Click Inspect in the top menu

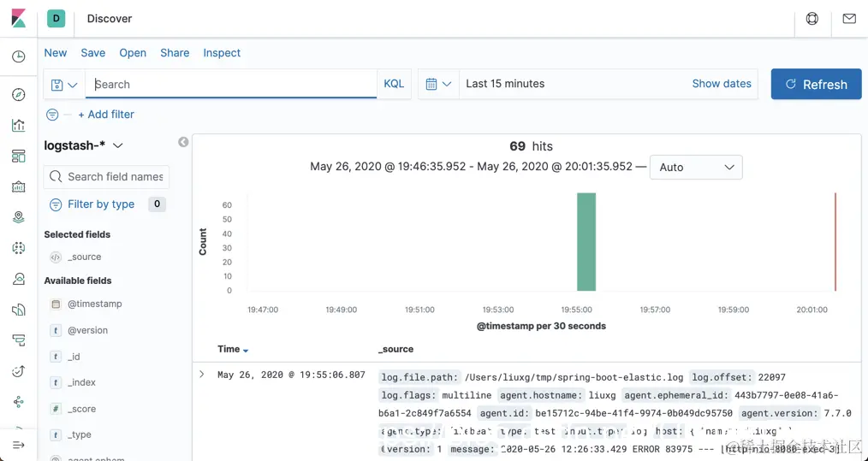click(222, 53)
